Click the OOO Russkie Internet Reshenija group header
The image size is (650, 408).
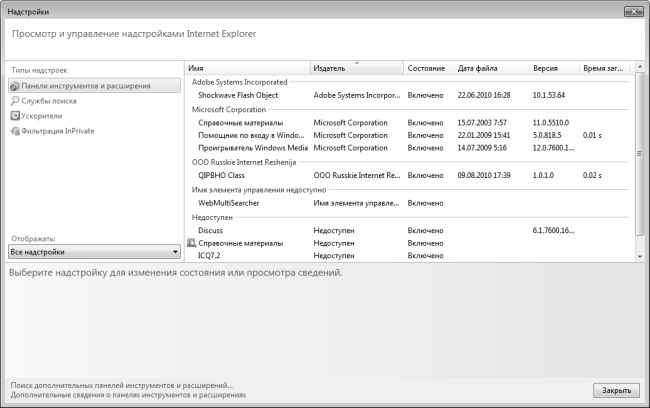point(244,162)
